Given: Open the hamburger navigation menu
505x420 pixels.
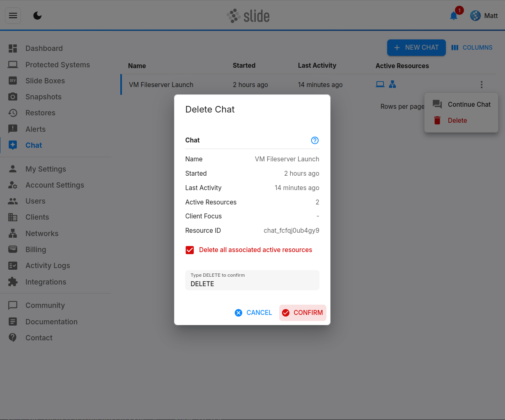Looking at the screenshot, I should 13,16.
